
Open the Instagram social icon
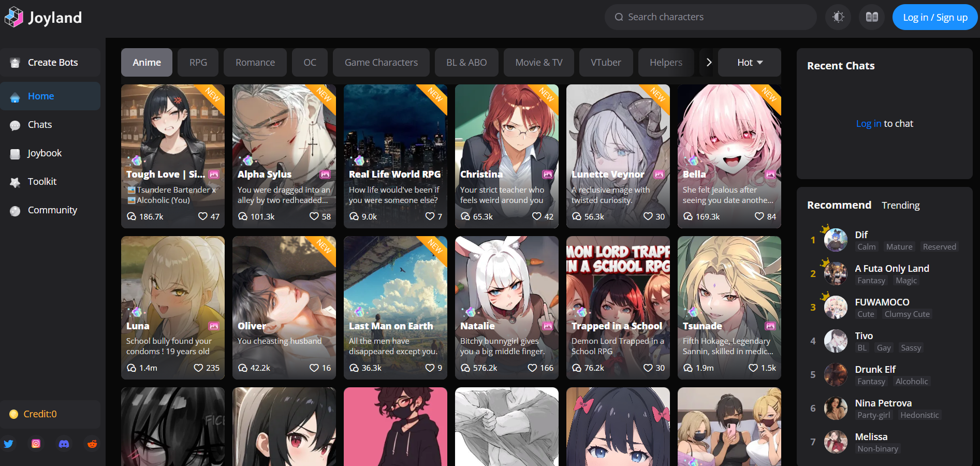tap(36, 444)
